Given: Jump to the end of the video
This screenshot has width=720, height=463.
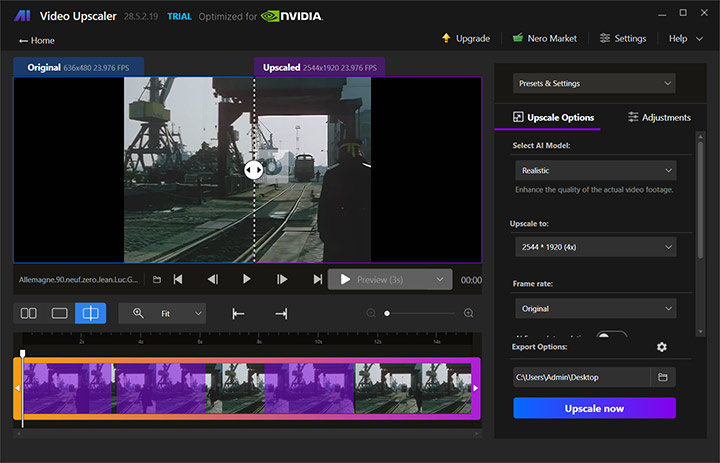Looking at the screenshot, I should [x=317, y=279].
